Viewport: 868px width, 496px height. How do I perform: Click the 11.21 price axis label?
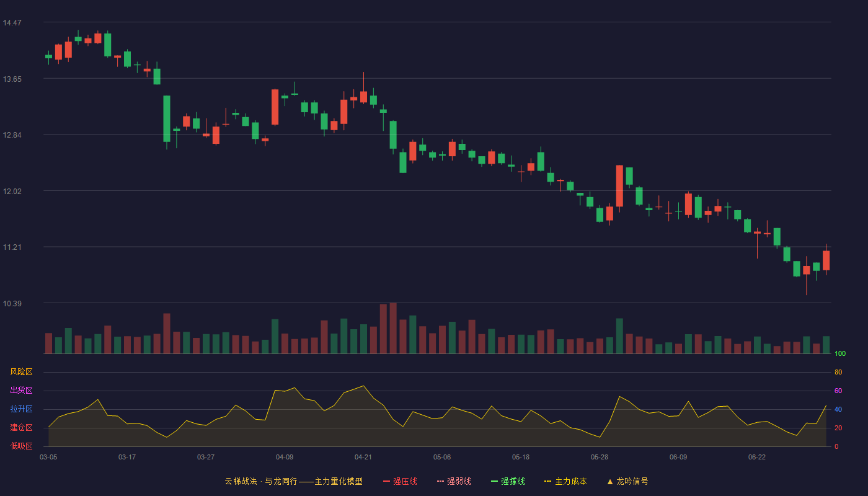click(12, 247)
